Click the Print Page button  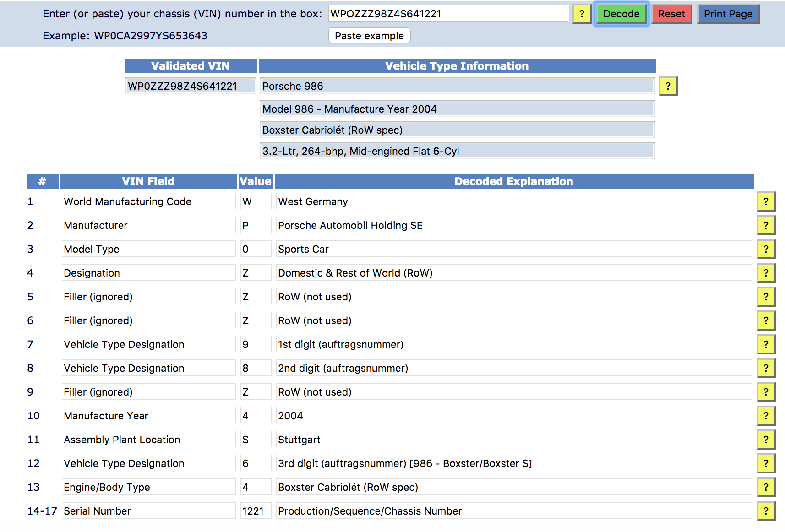point(728,14)
